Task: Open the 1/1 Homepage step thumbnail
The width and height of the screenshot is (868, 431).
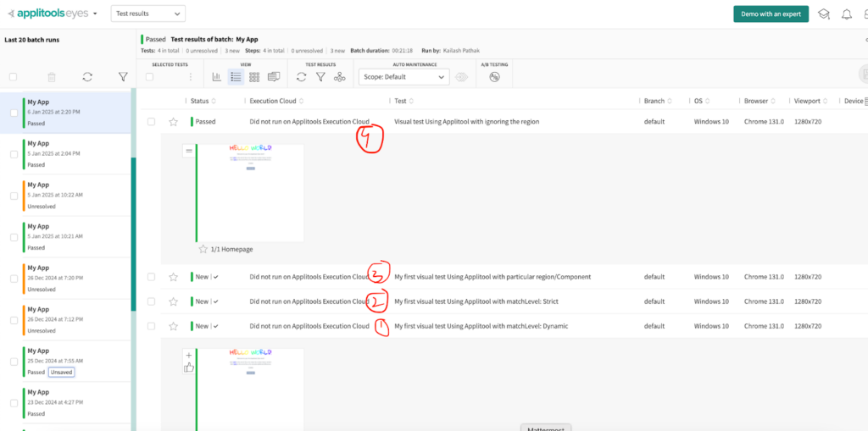Action: pyautogui.click(x=251, y=192)
